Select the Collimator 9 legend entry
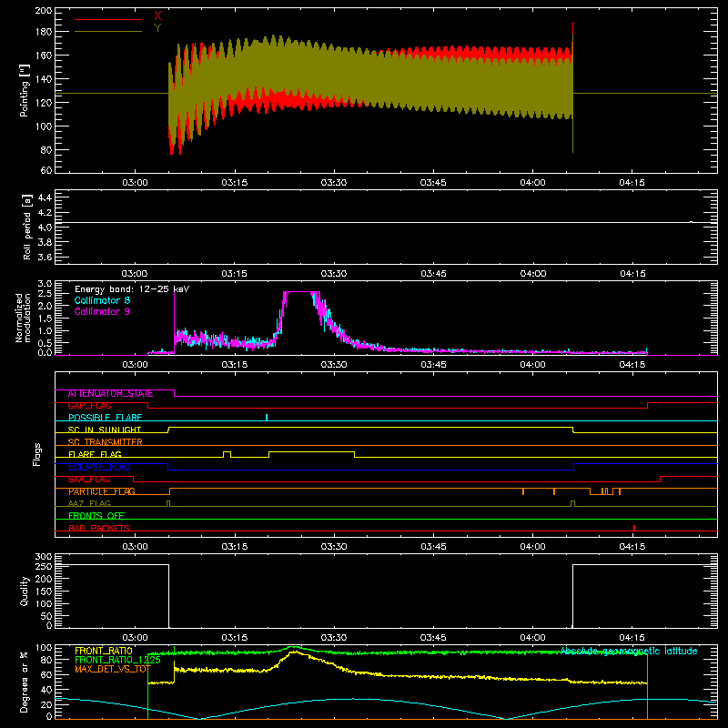Screen dimensions: 728x728 coord(102,311)
